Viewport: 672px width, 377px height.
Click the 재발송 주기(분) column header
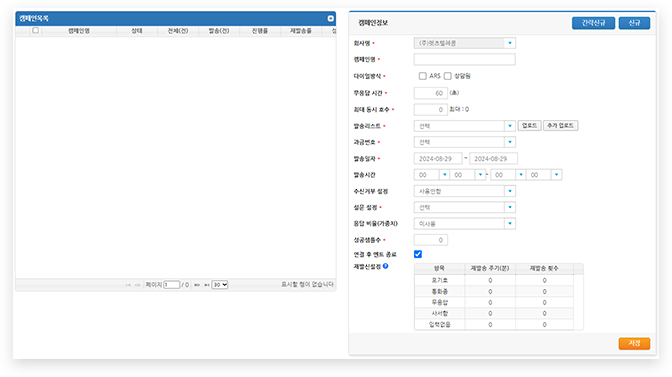(490, 269)
